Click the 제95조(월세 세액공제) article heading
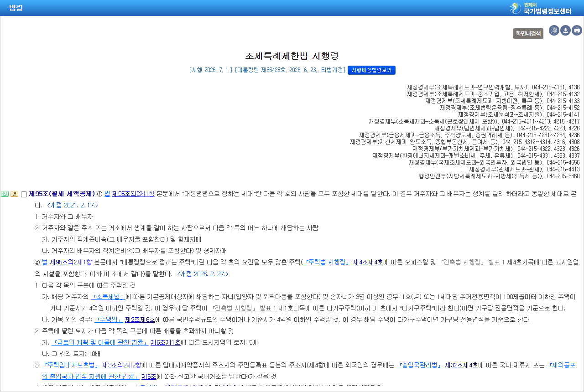 (x=62, y=194)
